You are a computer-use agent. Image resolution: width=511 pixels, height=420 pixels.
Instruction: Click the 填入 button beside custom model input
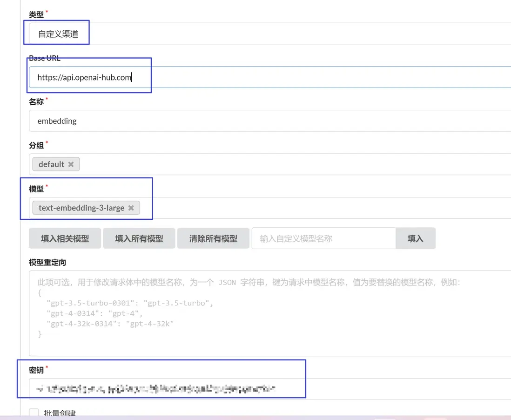click(416, 238)
